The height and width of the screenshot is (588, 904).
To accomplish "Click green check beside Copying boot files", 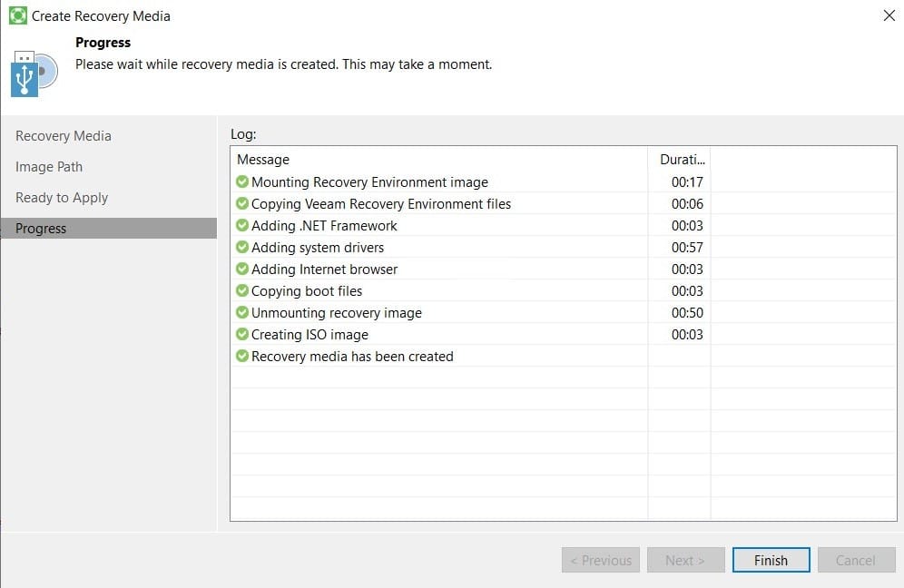I will (x=242, y=290).
